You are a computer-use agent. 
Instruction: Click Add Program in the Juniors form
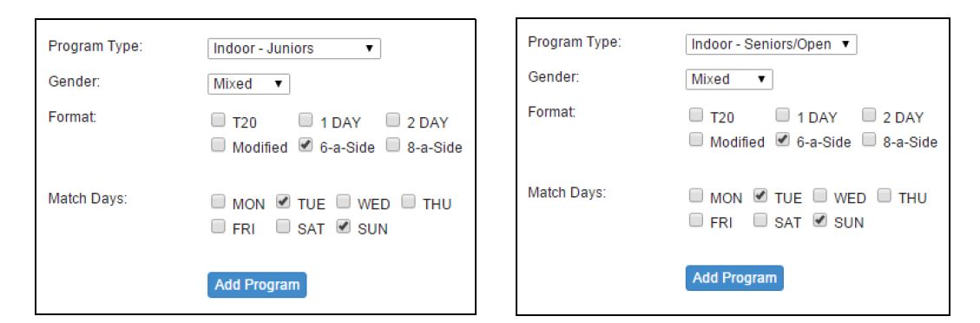[x=257, y=285]
